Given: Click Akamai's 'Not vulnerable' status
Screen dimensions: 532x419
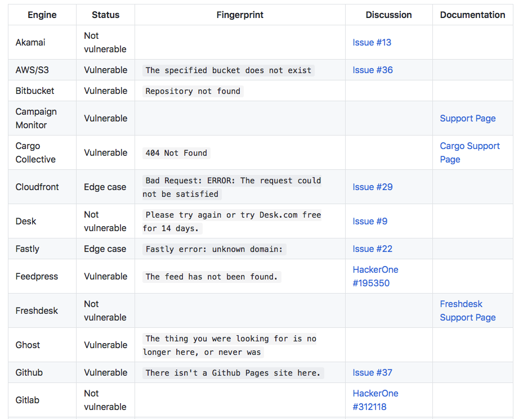Looking at the screenshot, I should pyautogui.click(x=105, y=42).
